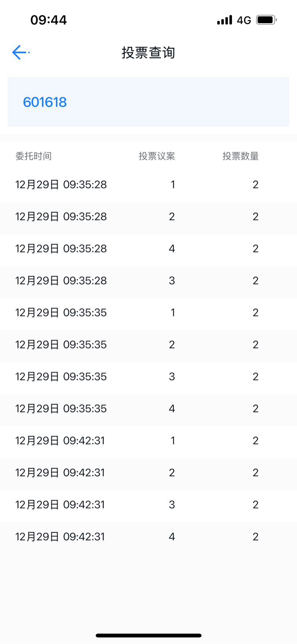Select 09:42:31 row with proposal 2

[x=148, y=473]
